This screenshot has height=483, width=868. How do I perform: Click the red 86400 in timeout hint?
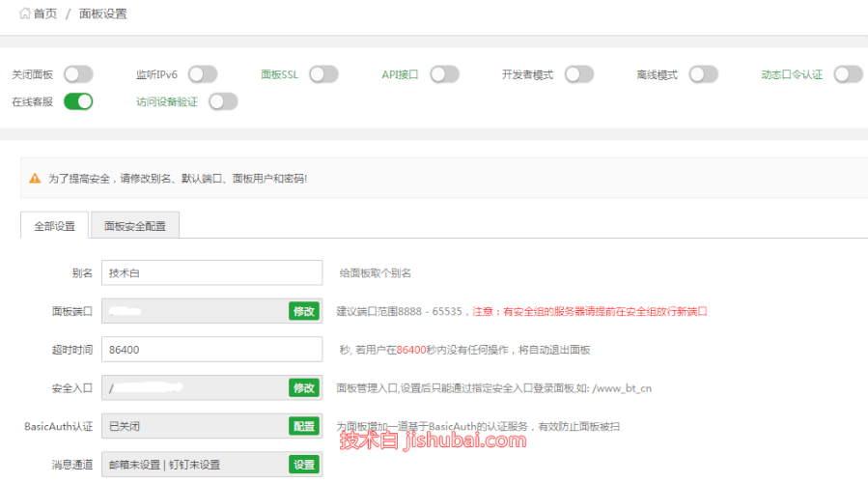pos(411,350)
